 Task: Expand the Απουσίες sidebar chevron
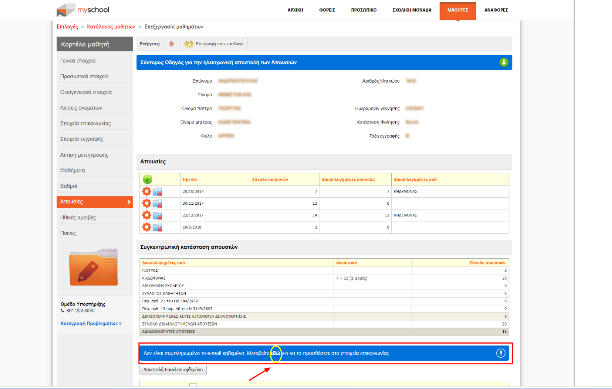129,202
